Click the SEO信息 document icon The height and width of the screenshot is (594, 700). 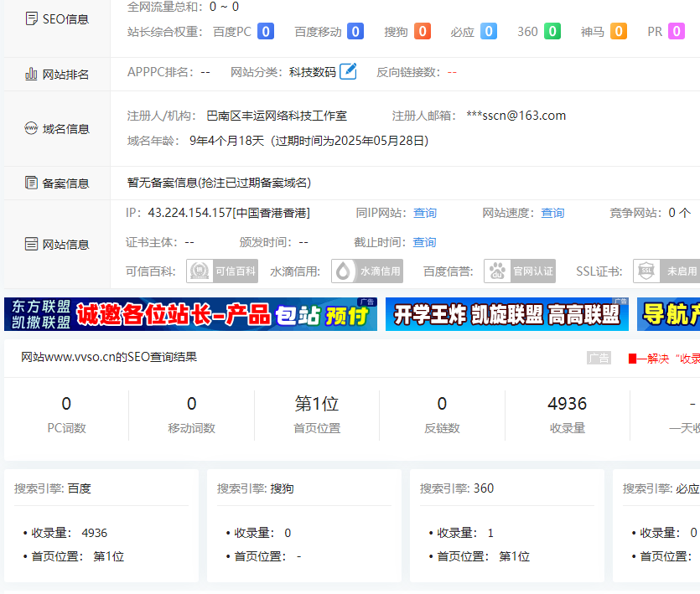tap(32, 18)
